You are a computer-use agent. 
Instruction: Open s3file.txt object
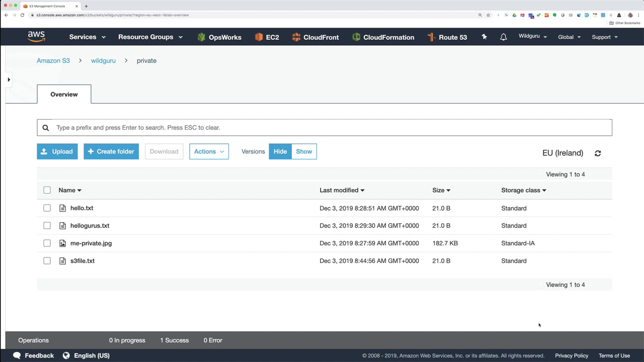pyautogui.click(x=83, y=261)
